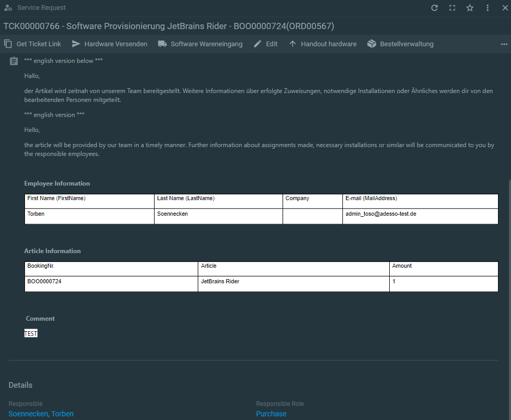Select the Soennecken last name cell
Viewport: 511px width, 420px height.
[219, 216]
